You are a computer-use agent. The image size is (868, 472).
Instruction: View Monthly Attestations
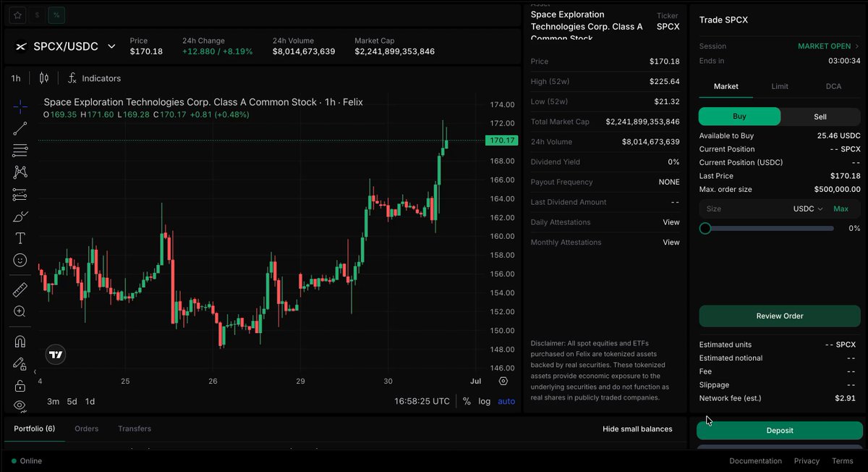tap(671, 243)
